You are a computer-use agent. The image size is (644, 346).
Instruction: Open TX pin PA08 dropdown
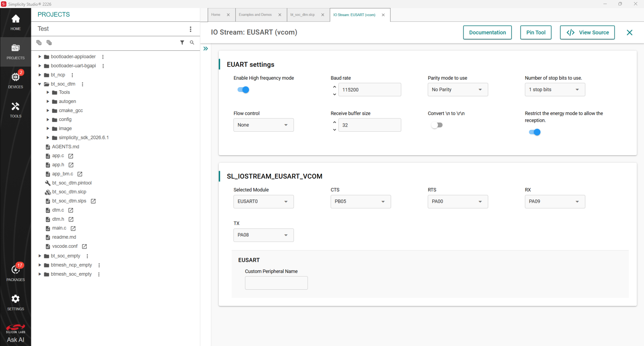pos(264,235)
